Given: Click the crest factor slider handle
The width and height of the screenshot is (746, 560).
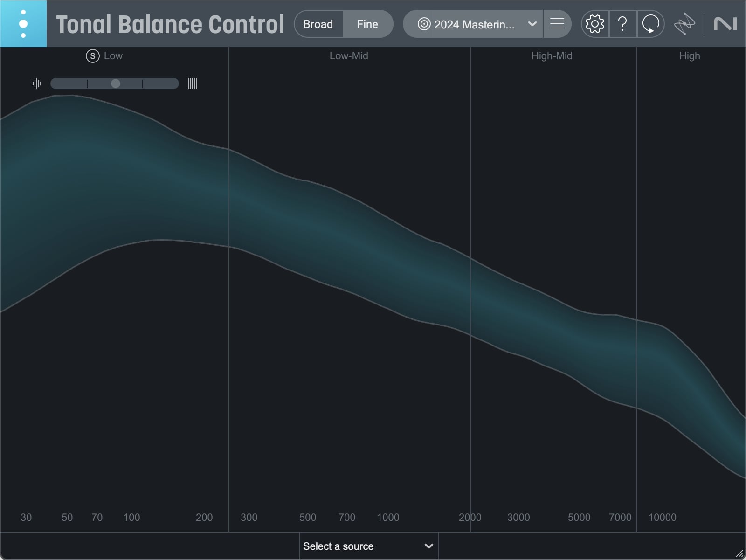Looking at the screenshot, I should click(x=116, y=83).
